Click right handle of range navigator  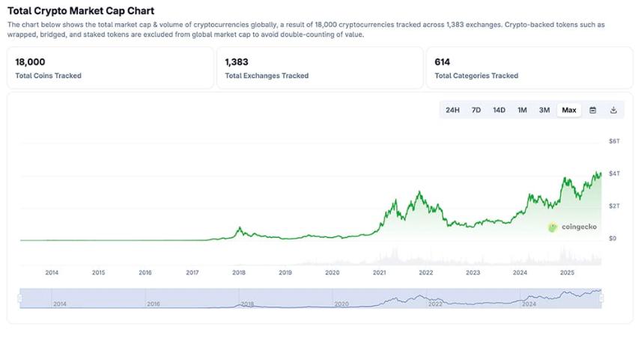coord(601,298)
